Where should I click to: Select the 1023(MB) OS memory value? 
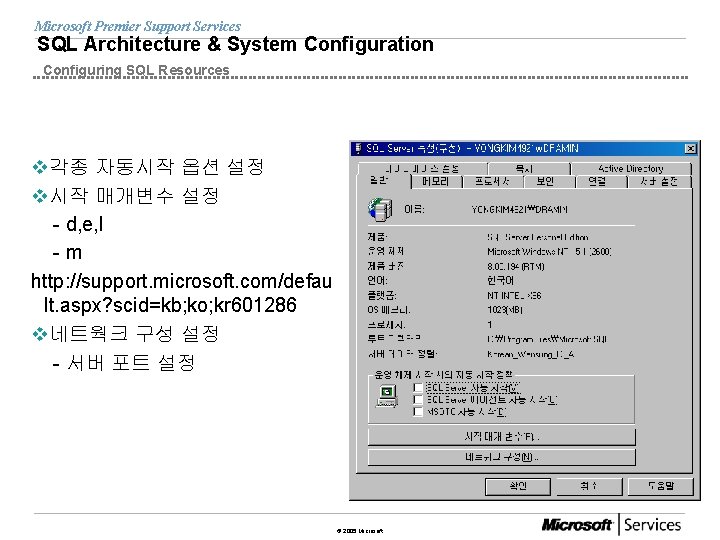[505, 310]
